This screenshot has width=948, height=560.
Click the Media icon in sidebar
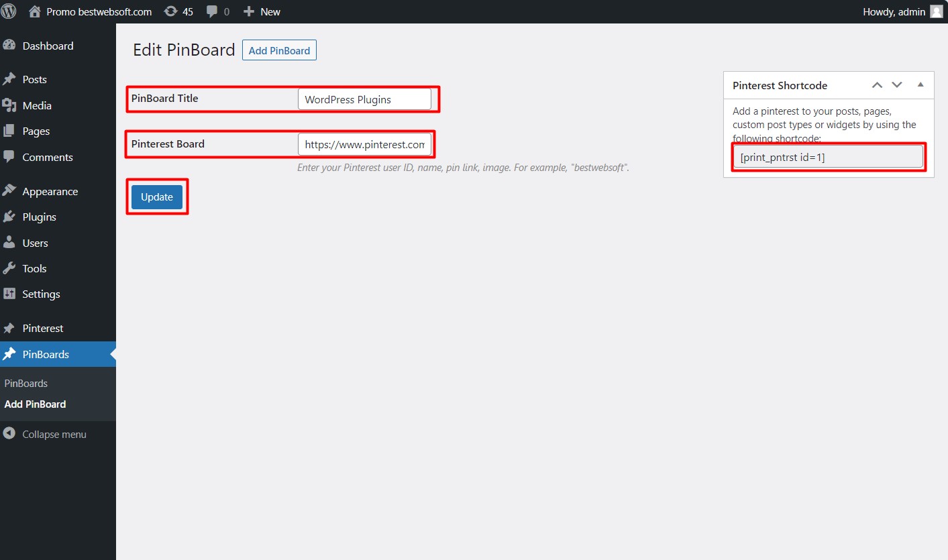(9, 105)
